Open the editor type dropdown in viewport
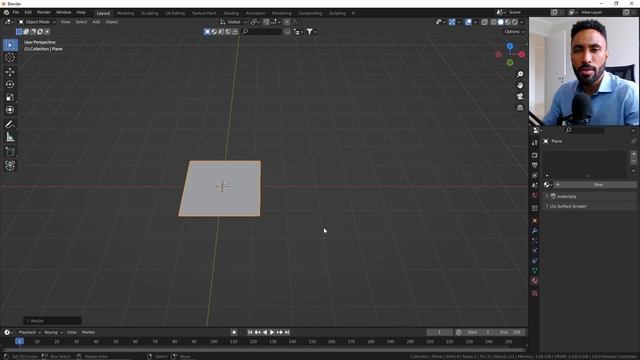 tap(9, 22)
